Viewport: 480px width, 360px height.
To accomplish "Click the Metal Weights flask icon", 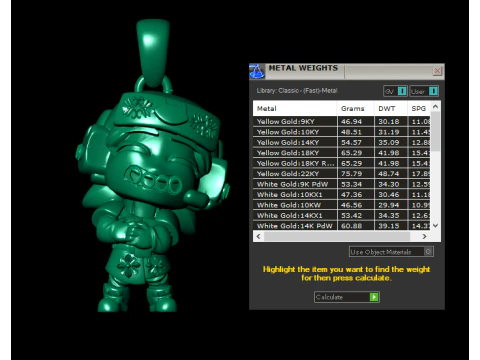I will (257, 71).
